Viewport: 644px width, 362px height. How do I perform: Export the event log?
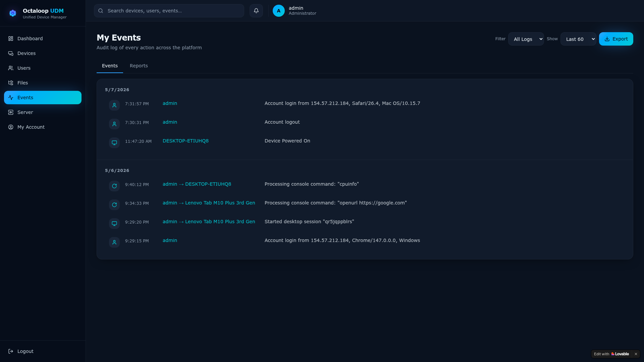616,39
